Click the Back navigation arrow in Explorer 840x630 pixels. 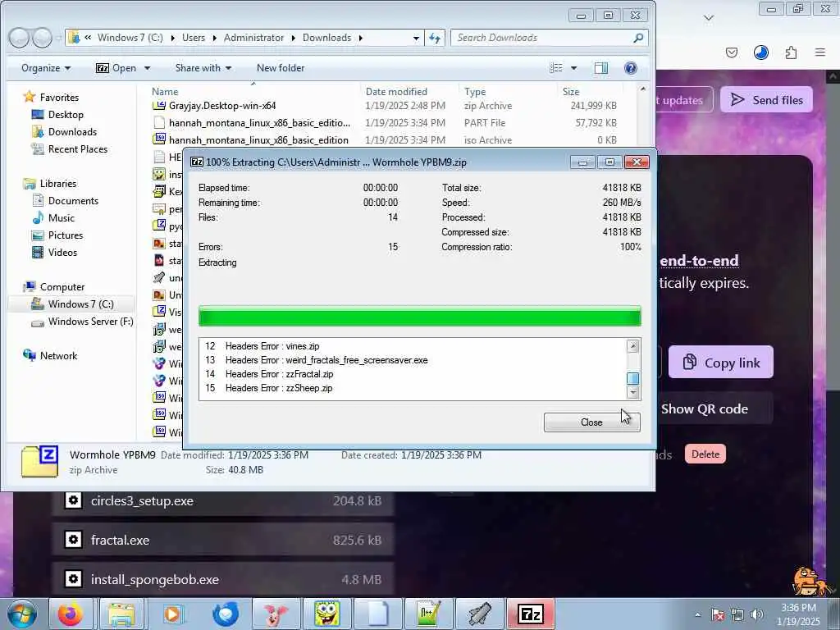[x=20, y=38]
